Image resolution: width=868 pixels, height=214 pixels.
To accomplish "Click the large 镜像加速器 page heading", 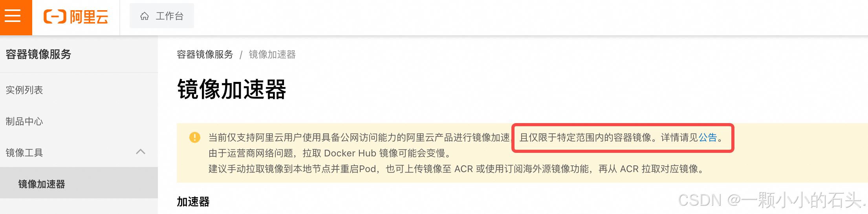I will point(232,89).
